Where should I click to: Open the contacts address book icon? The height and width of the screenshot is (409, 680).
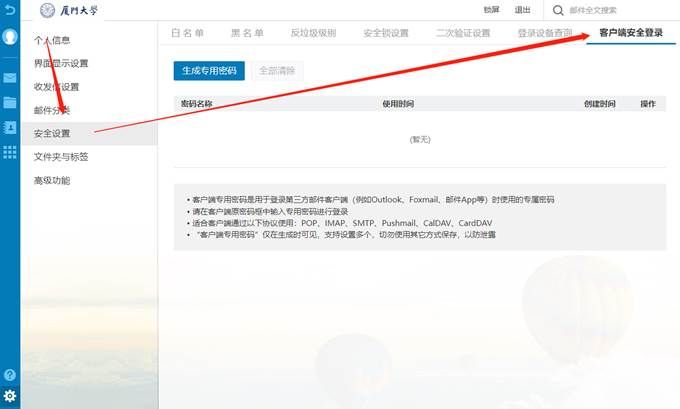point(10,127)
